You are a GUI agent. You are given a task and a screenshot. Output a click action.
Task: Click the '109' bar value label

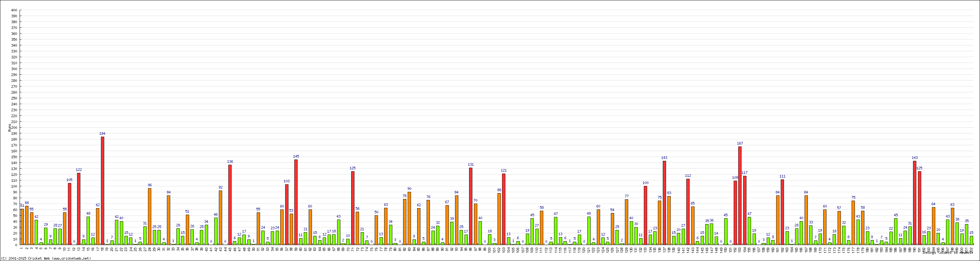tap(735, 178)
